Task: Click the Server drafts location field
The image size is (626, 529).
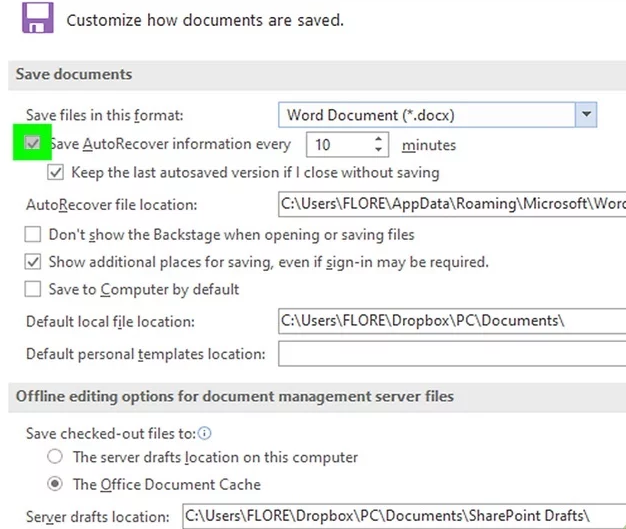Action: pyautogui.click(x=404, y=516)
